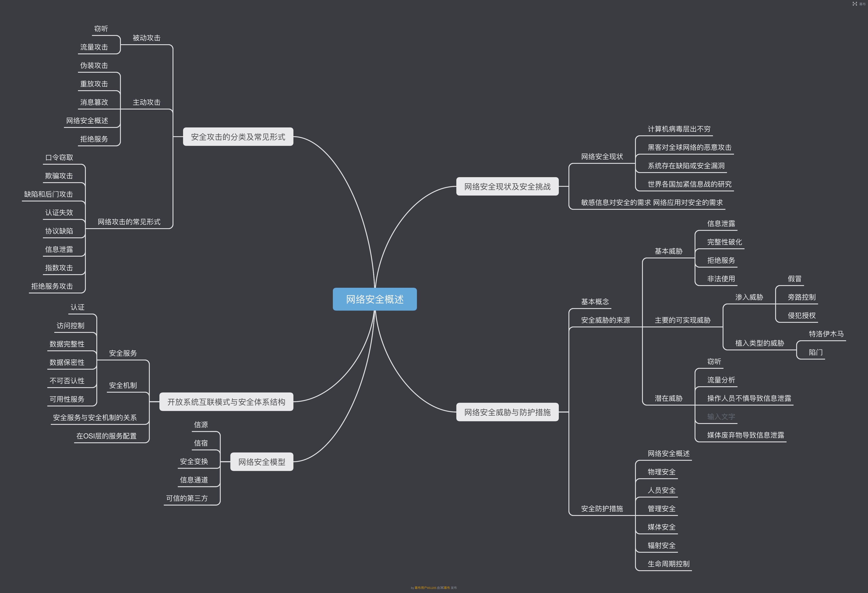Click the 主动攻击 branch node
Image resolution: width=868 pixels, height=593 pixels.
[x=146, y=102]
